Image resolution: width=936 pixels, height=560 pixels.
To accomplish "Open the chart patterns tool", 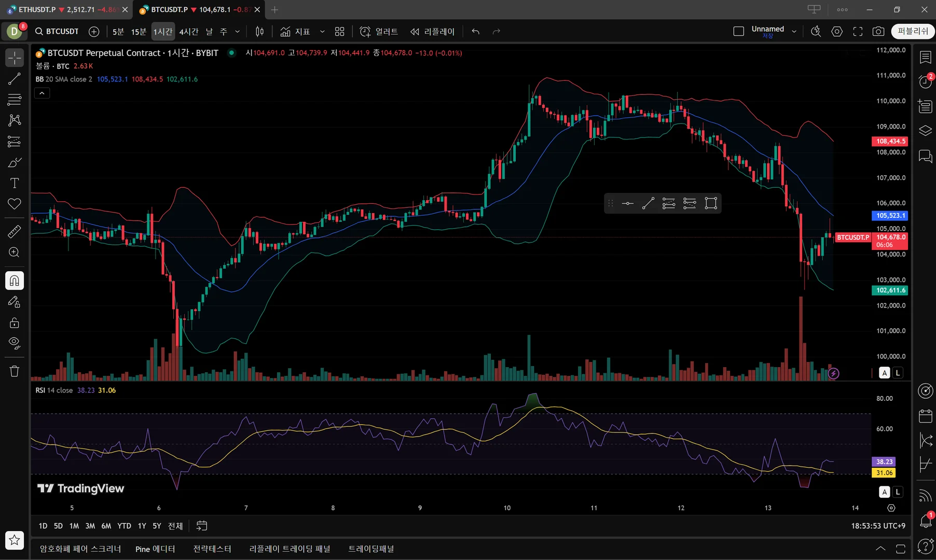I will coord(15,120).
